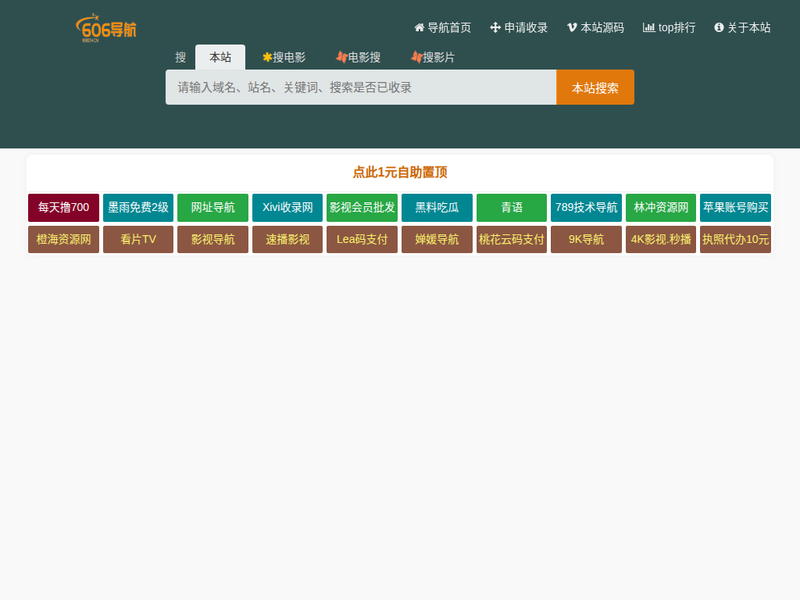Open the Xivi收录网 tile
Image resolution: width=800 pixels, height=600 pixels.
[x=288, y=208]
